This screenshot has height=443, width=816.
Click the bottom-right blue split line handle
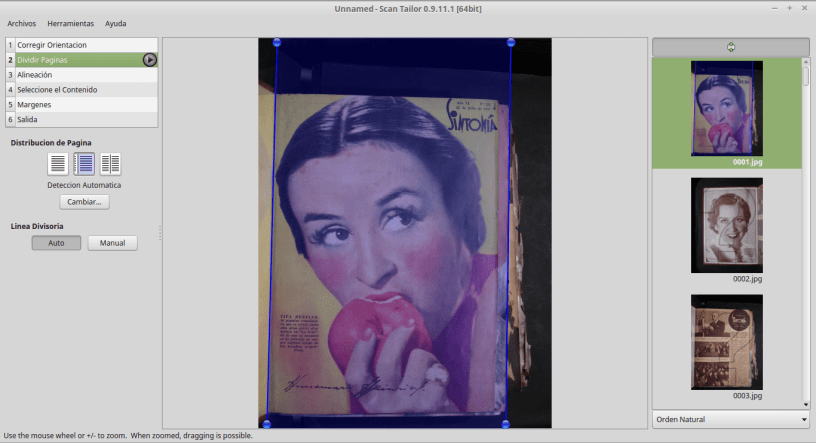click(x=505, y=425)
